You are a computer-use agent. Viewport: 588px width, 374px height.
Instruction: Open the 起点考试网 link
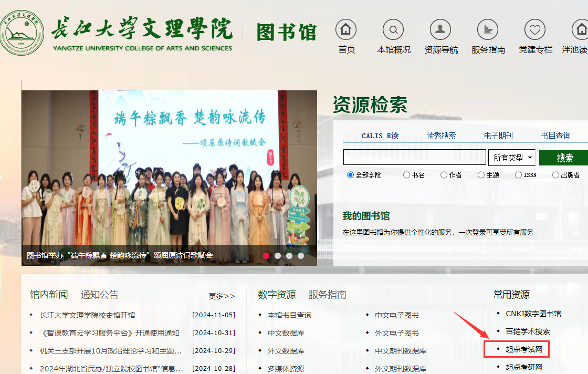523,350
